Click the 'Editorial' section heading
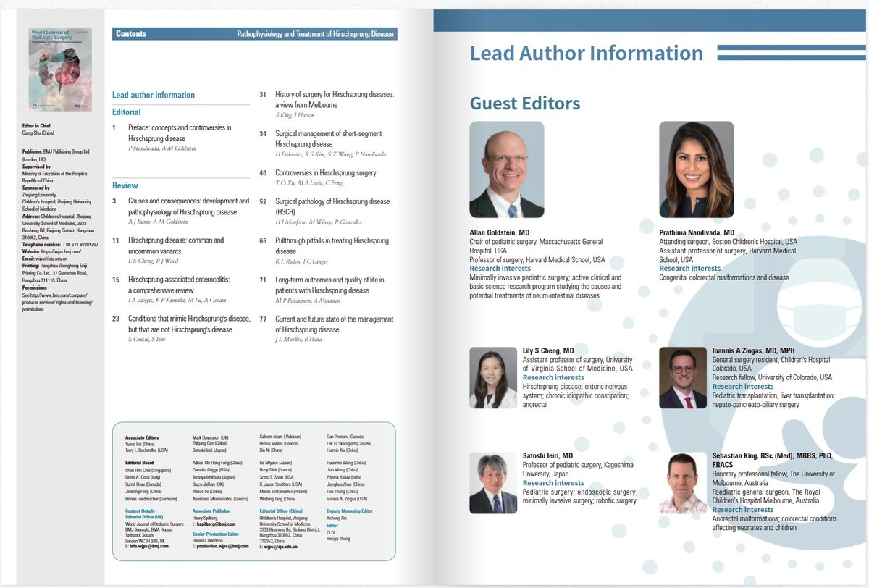 (x=127, y=112)
